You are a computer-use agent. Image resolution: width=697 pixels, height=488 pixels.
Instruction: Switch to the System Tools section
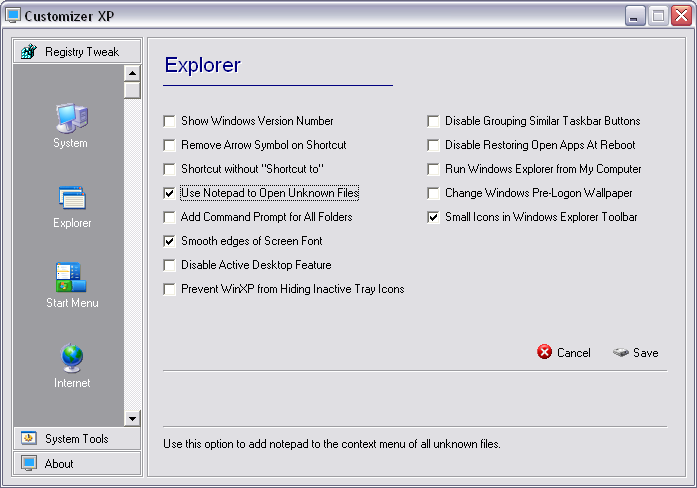point(77,438)
